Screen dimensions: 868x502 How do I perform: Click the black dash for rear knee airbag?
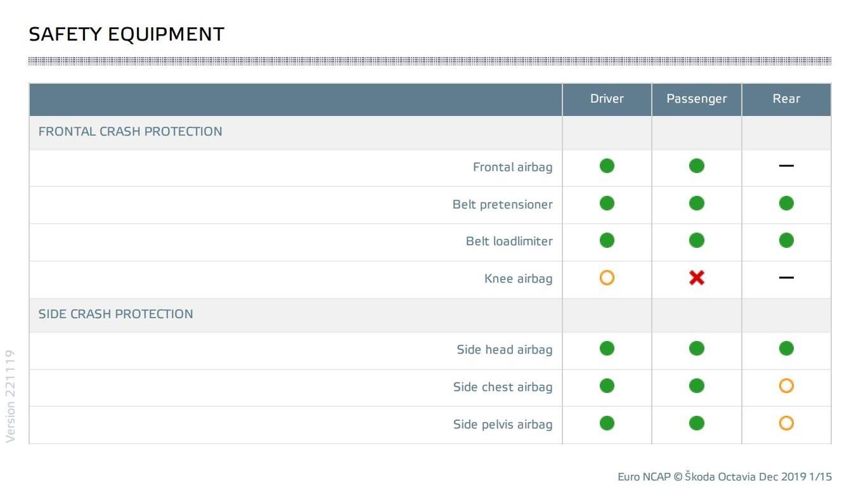click(786, 278)
